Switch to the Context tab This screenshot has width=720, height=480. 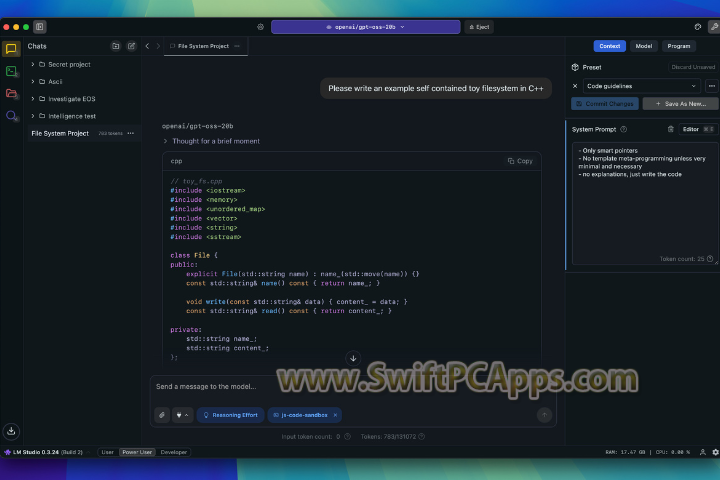[609, 46]
